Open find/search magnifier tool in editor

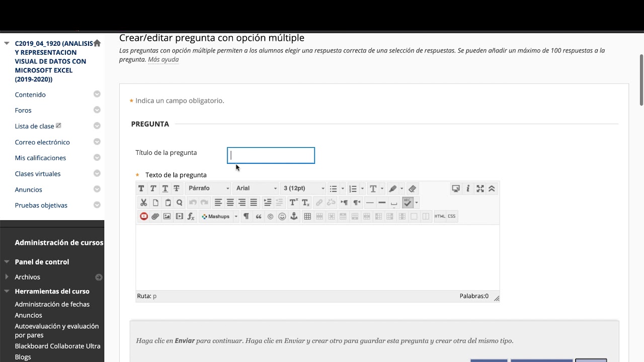coord(180,203)
